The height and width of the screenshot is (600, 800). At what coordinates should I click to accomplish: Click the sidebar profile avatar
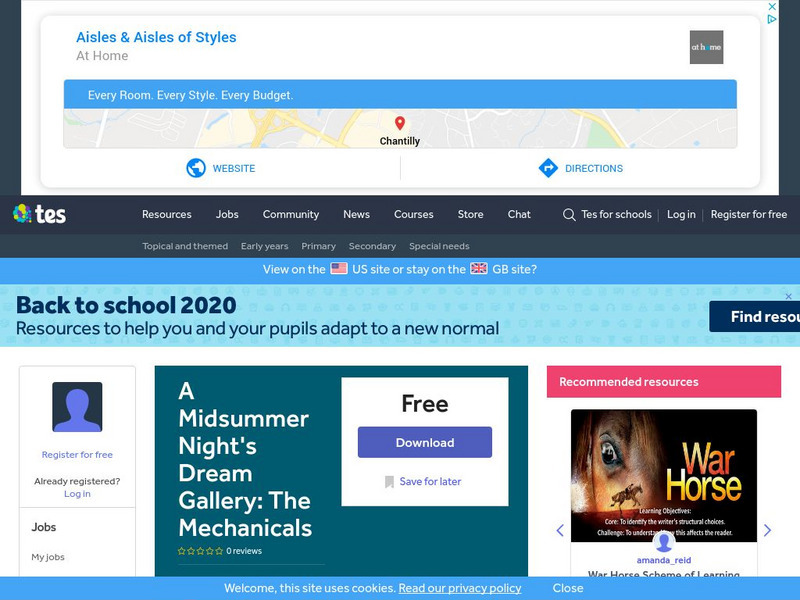[77, 407]
